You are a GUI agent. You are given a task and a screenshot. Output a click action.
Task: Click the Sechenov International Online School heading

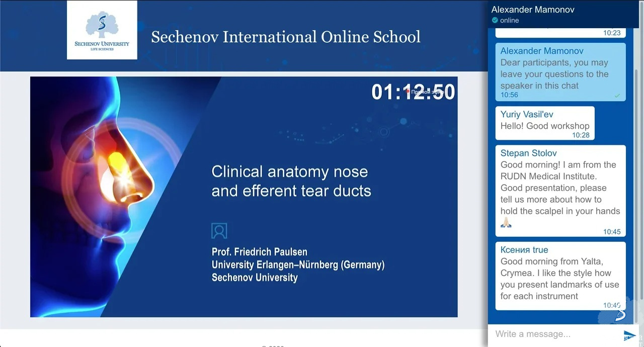pos(286,37)
